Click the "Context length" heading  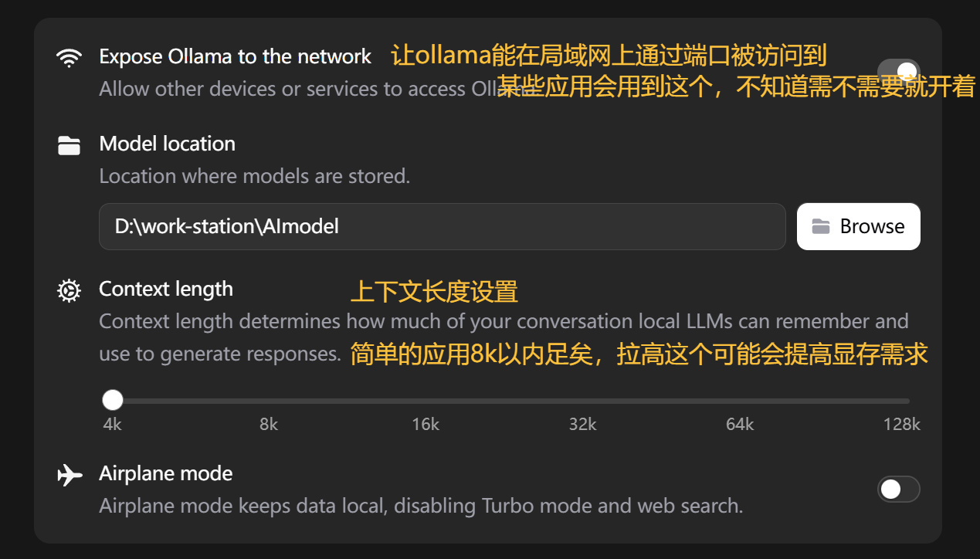pyautogui.click(x=165, y=289)
